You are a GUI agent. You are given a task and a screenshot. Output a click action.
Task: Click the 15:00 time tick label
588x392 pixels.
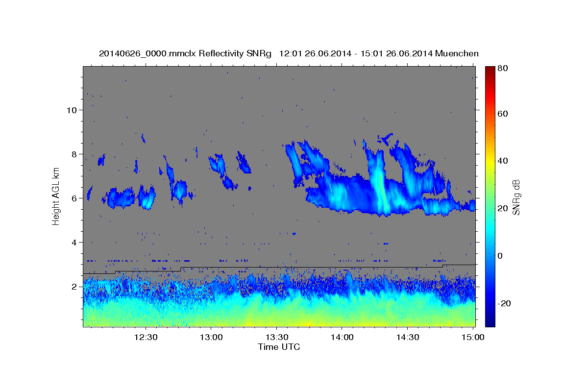tap(473, 337)
